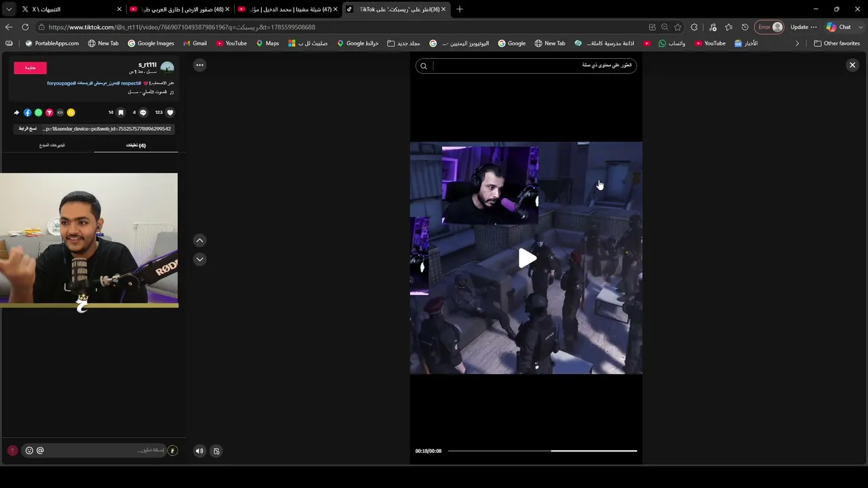Open the s_rt11l profile avatar

[x=167, y=68]
